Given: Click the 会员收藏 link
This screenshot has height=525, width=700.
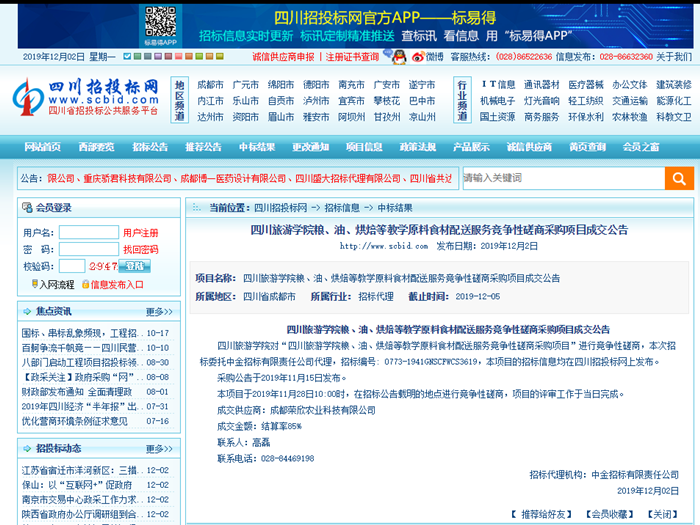Looking at the screenshot, I should 609,515.
